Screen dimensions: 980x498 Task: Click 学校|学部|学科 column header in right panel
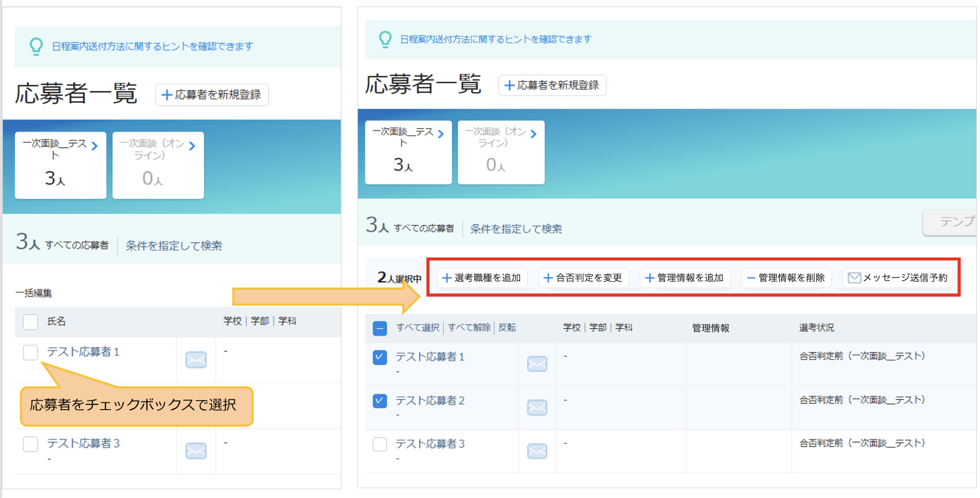[x=598, y=327]
